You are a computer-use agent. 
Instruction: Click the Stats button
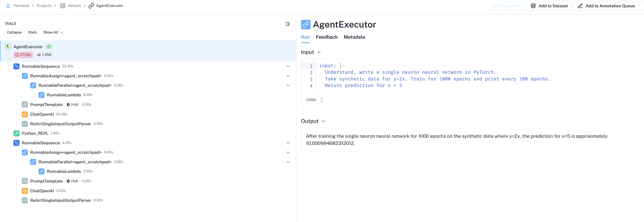(33, 33)
